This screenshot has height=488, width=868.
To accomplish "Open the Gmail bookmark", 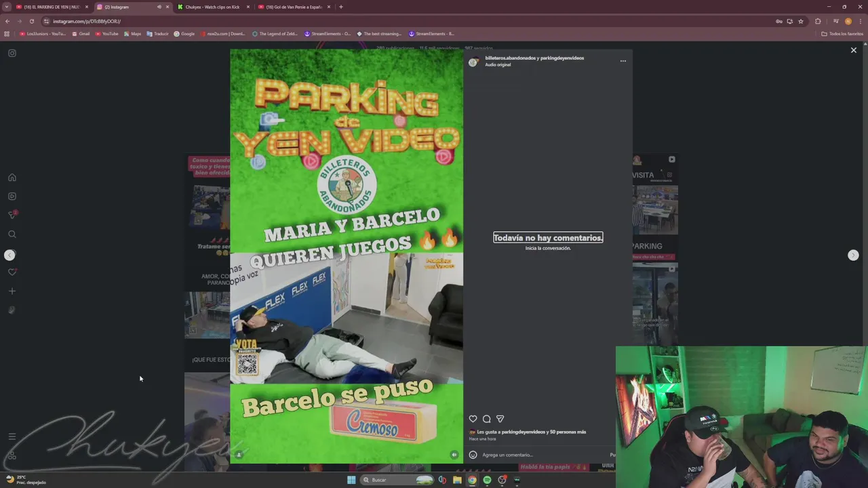I will [x=81, y=34].
